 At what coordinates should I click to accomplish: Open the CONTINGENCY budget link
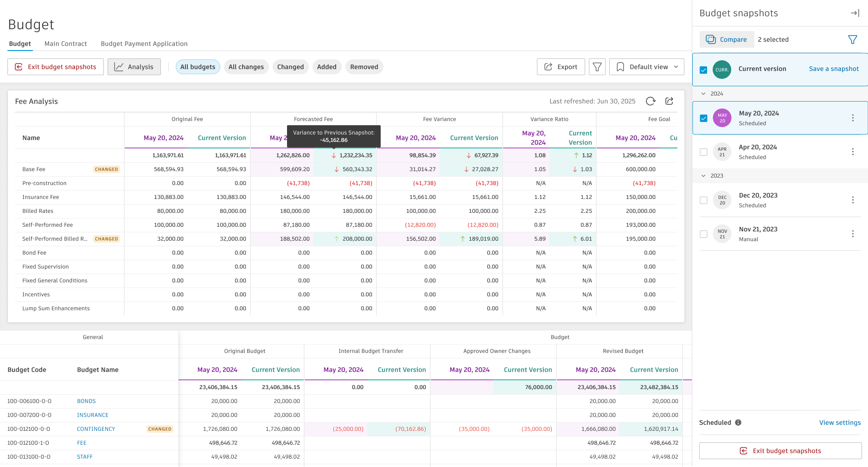coord(96,429)
